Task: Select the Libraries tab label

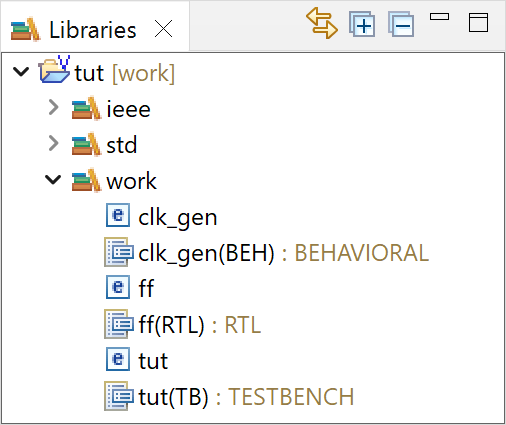Action: [x=93, y=30]
